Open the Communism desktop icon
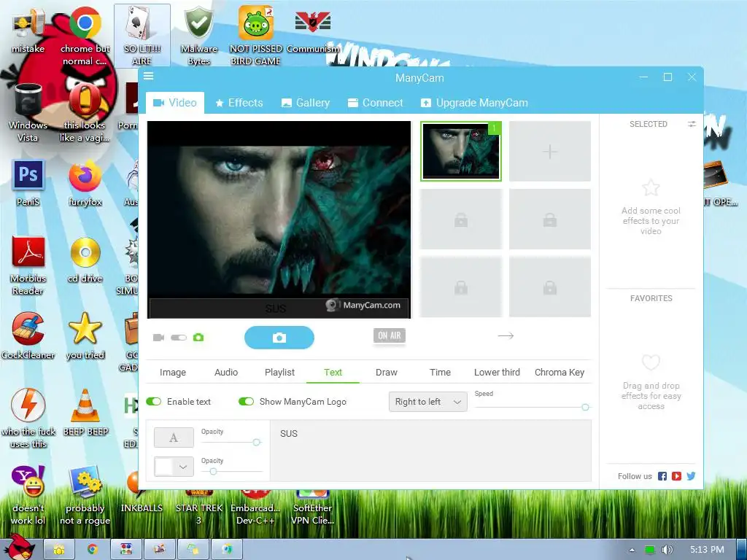Image resolution: width=747 pixels, height=560 pixels. 313,31
